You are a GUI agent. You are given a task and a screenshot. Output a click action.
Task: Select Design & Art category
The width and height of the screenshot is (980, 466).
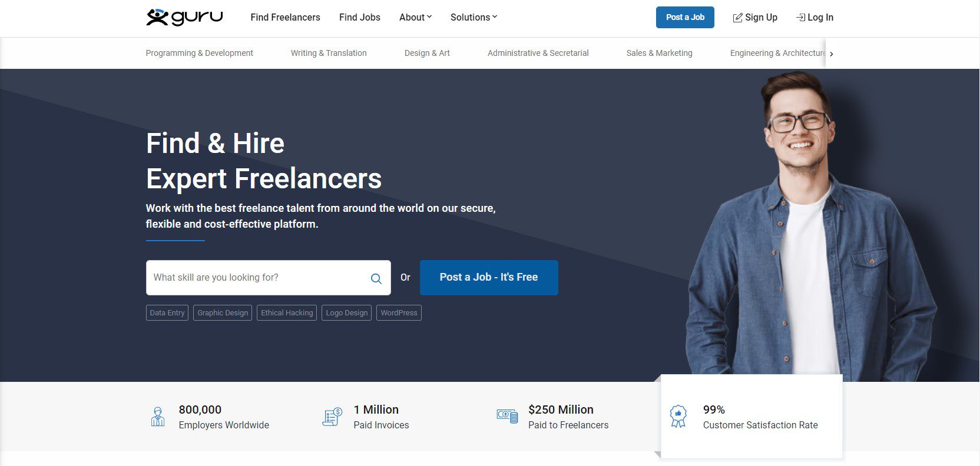427,53
